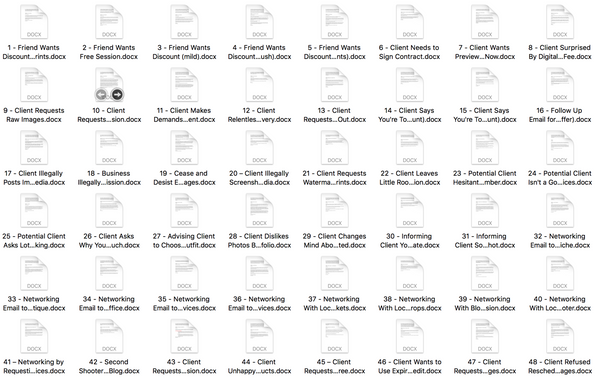Select the label '45 – Client Requests...ree.docx'
Viewport: 600px width, 380px height.
(x=334, y=366)
